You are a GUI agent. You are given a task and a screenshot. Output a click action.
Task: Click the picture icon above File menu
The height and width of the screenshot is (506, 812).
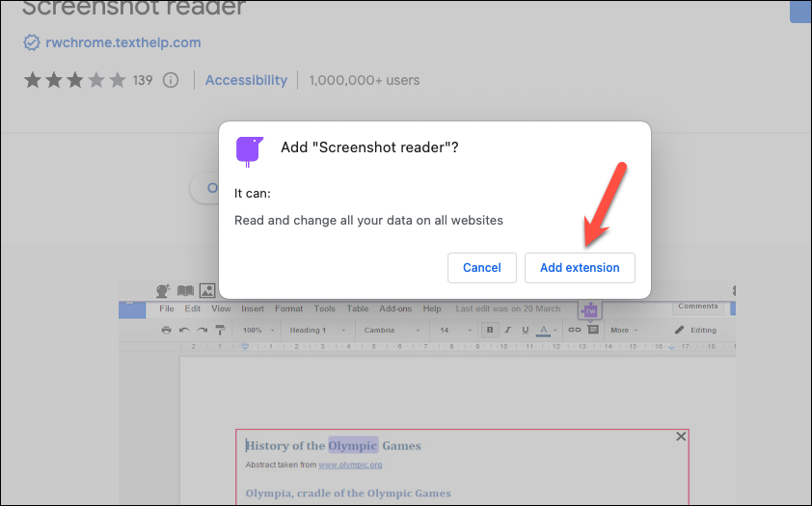point(207,290)
